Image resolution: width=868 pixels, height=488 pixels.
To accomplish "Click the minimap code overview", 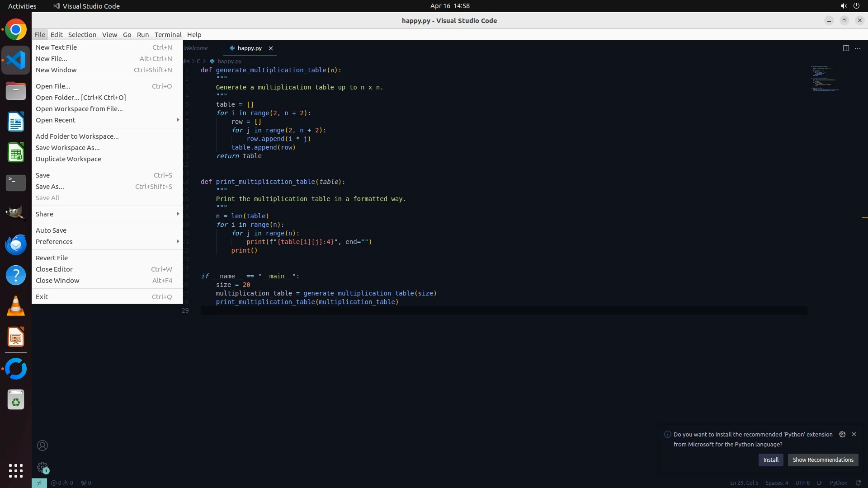I will [x=825, y=79].
